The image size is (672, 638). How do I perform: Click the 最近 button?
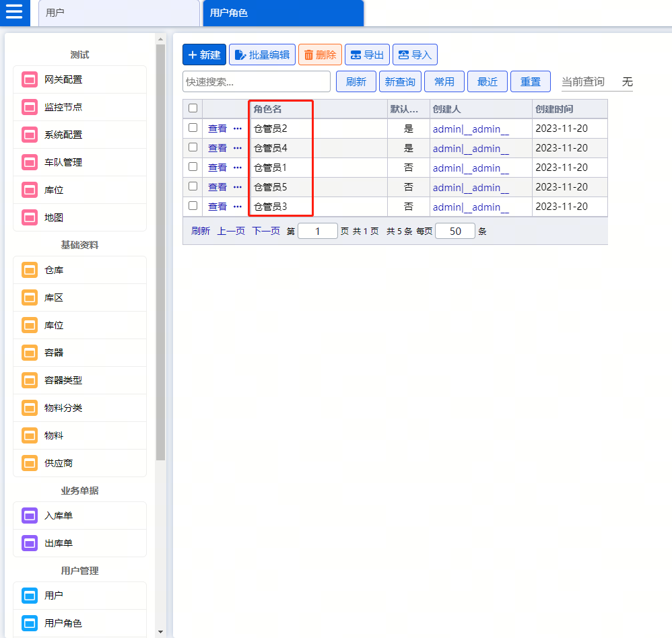(488, 81)
